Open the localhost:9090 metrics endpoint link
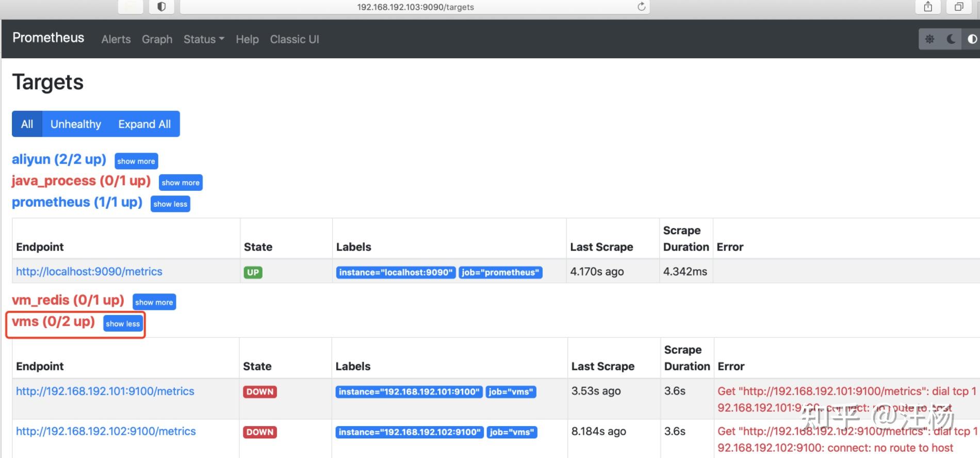Screen dimensions: 980x458 [x=89, y=272]
